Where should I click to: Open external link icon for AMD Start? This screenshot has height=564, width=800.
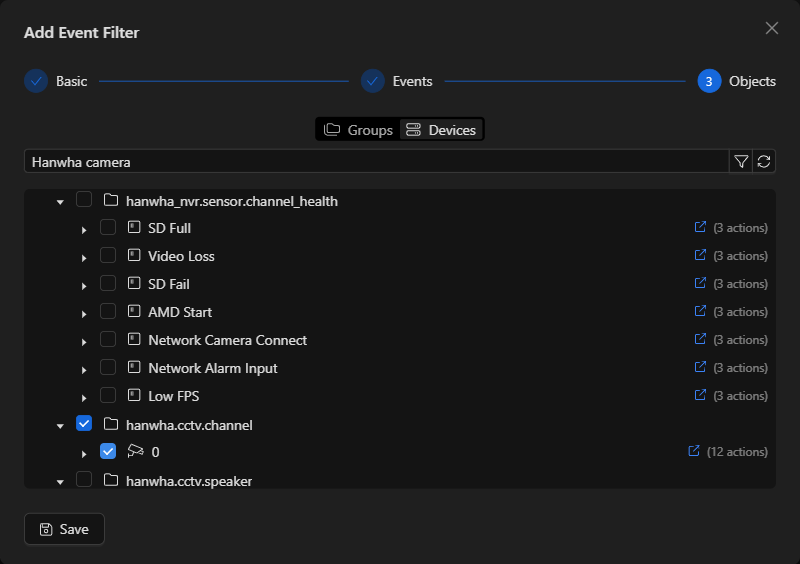(700, 311)
